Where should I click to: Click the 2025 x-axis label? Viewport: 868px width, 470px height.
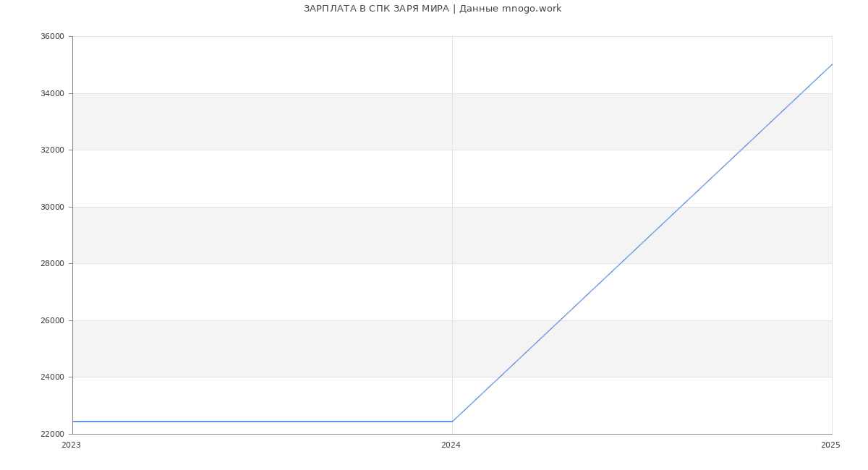(830, 445)
